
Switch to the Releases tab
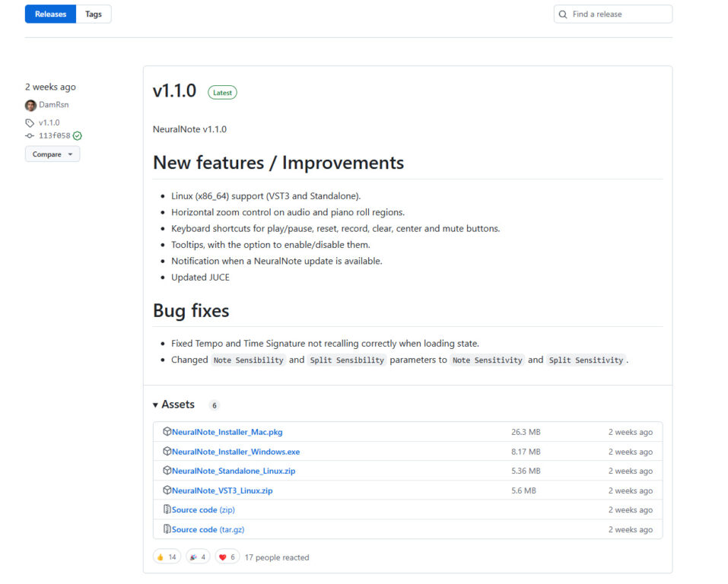coord(50,14)
